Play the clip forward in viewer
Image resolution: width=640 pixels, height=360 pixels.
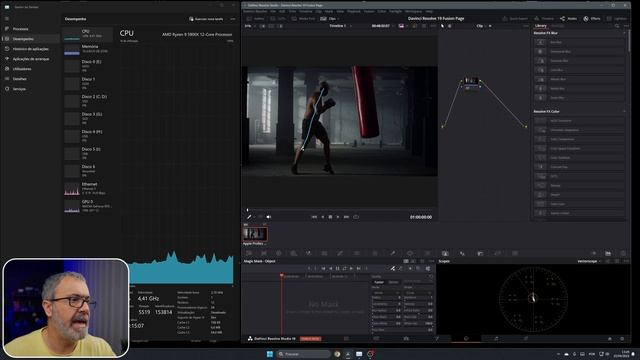pos(338,217)
